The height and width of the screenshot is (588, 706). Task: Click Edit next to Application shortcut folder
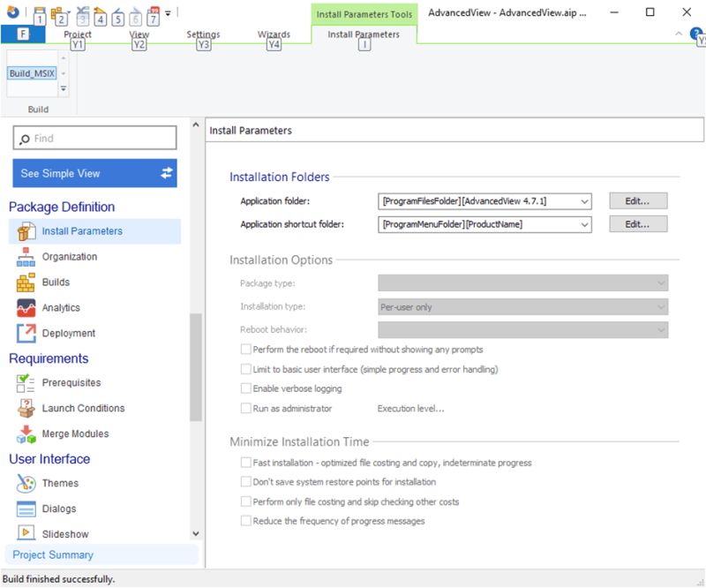(638, 223)
